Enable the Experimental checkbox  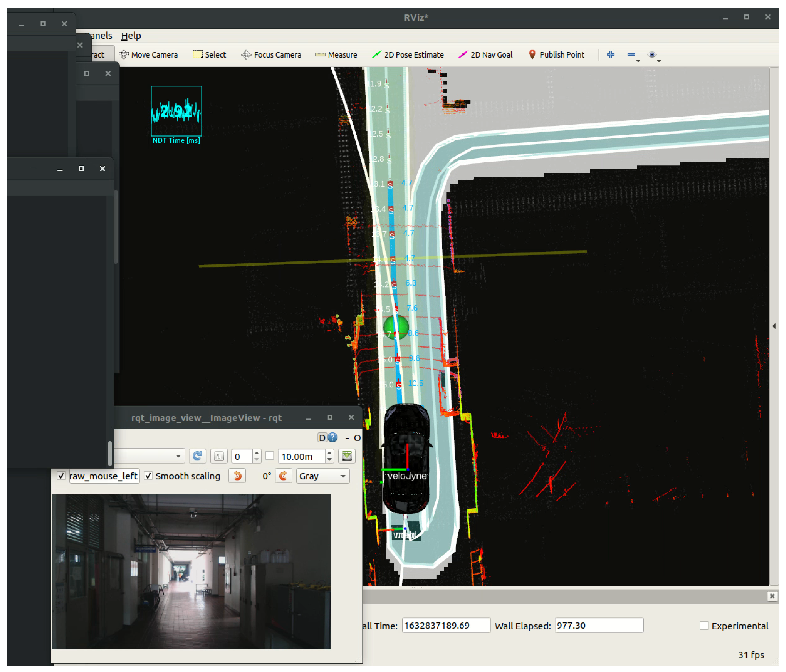(x=704, y=625)
